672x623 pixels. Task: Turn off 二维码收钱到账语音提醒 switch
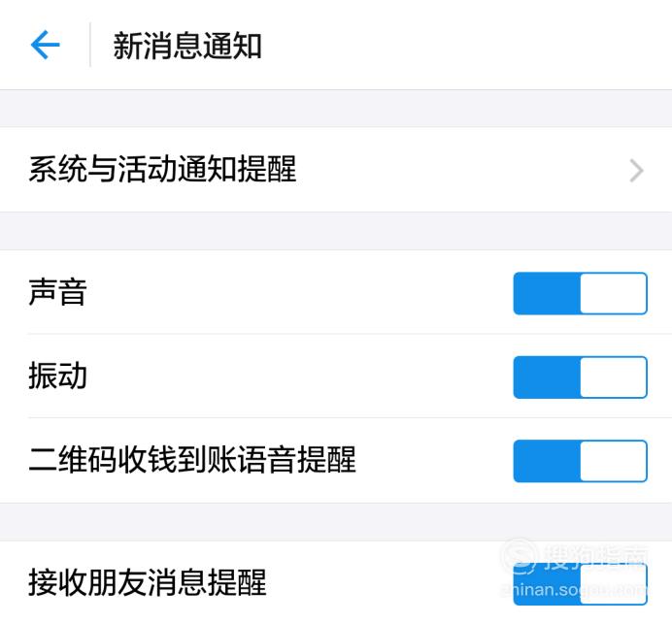[581, 461]
